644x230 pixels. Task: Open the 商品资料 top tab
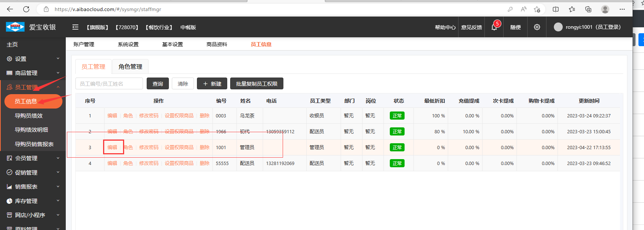click(217, 44)
